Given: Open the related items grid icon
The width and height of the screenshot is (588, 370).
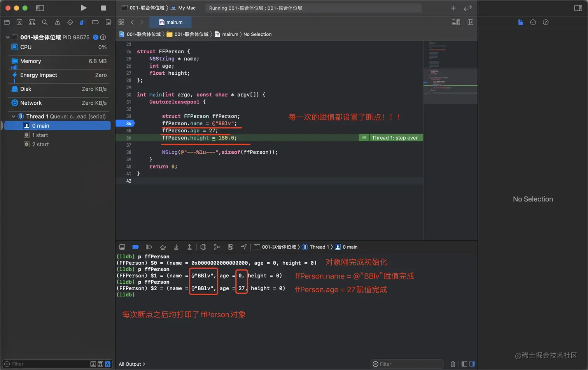Looking at the screenshot, I should [x=121, y=22].
